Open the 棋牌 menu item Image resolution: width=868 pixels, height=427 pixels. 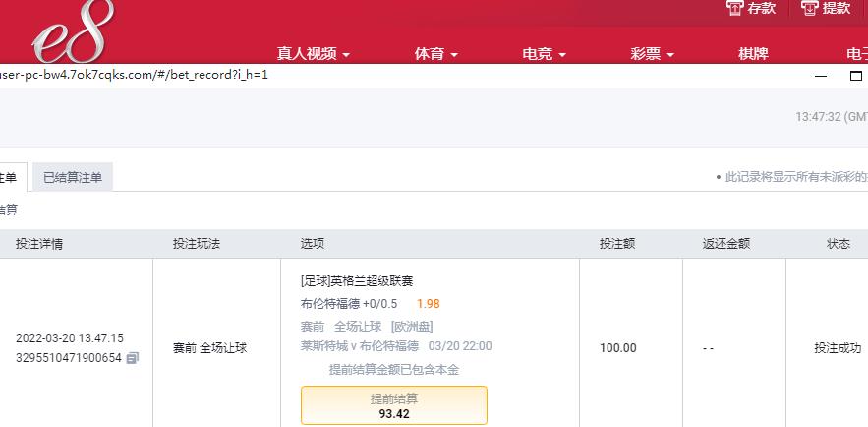click(x=753, y=54)
